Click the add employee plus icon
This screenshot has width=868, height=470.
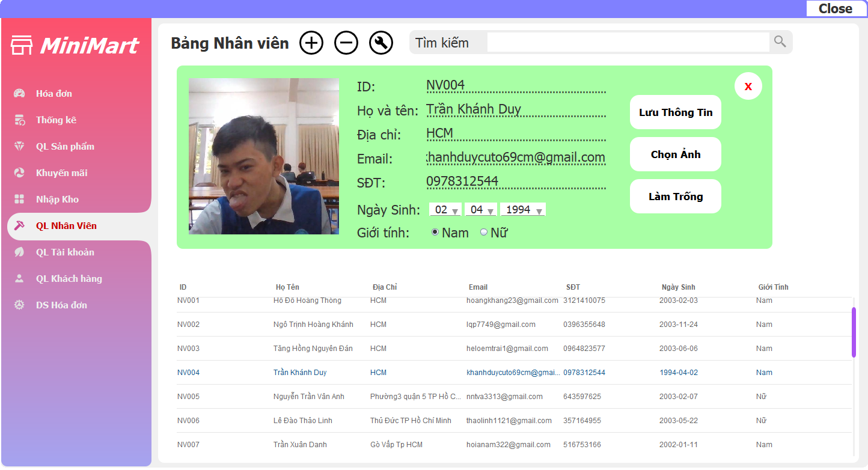tap(311, 43)
